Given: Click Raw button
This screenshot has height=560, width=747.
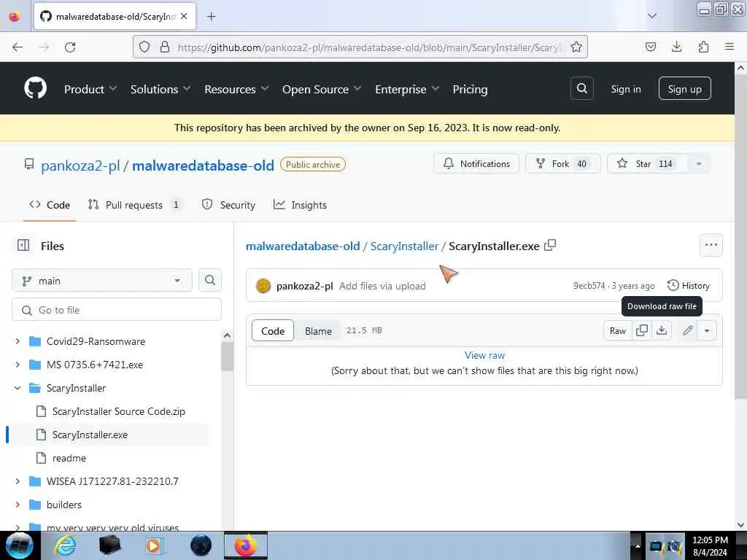Looking at the screenshot, I should coord(617,330).
